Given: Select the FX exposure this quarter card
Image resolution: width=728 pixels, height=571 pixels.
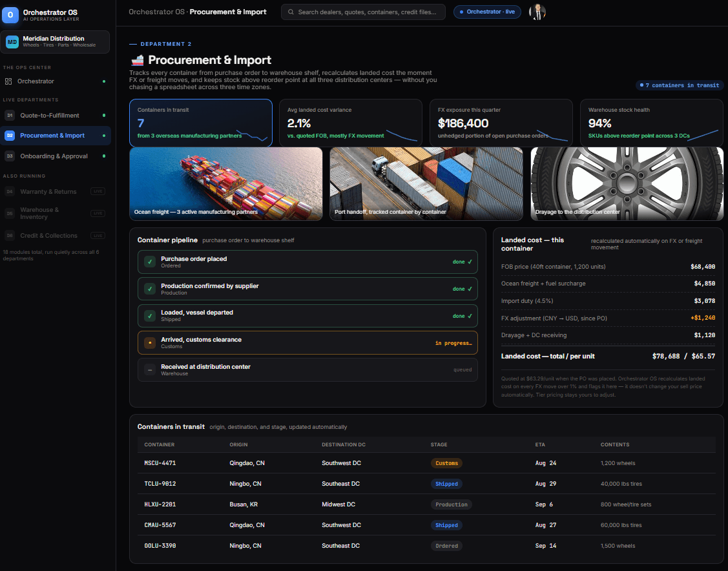Looking at the screenshot, I should [x=501, y=123].
